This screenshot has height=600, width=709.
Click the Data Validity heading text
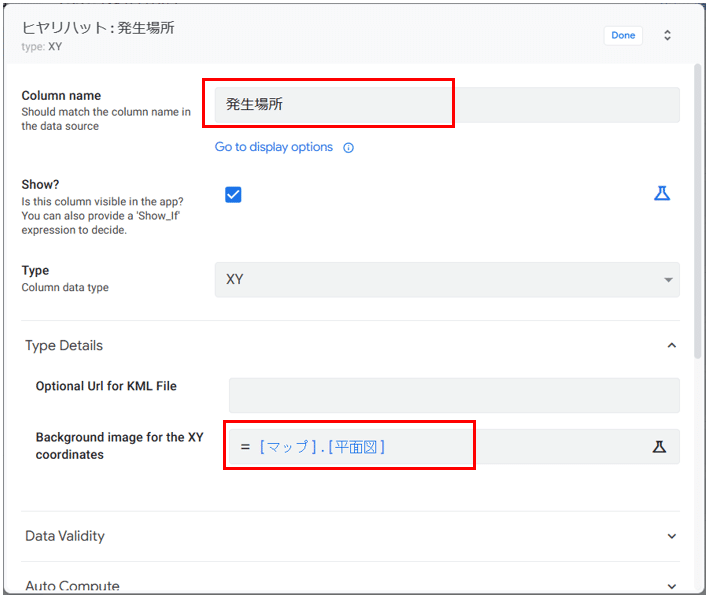coord(65,536)
